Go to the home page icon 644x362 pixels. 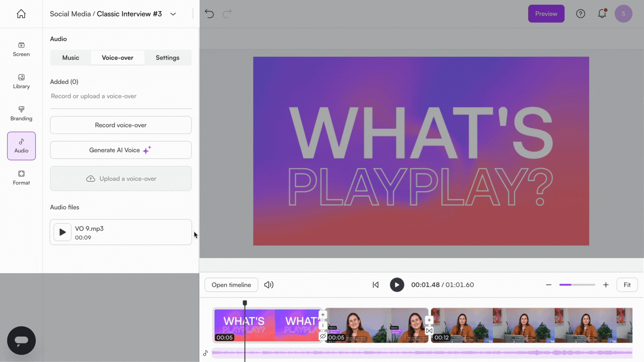pos(21,14)
